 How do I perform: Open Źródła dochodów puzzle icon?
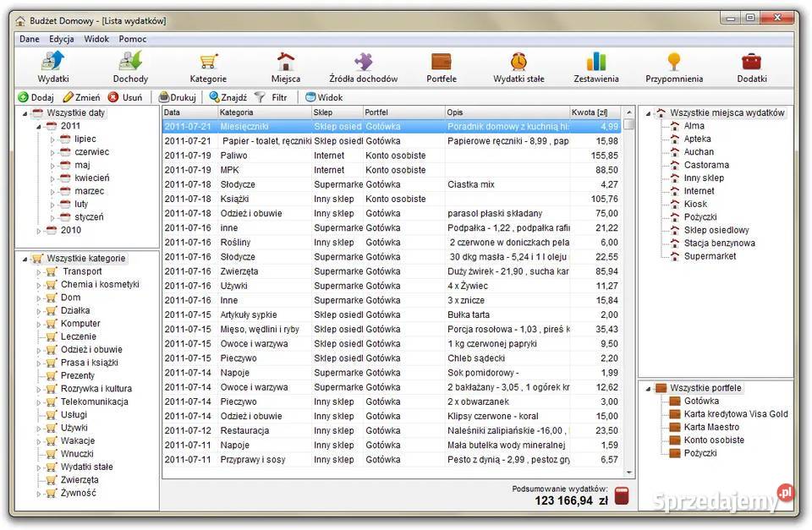tap(363, 67)
